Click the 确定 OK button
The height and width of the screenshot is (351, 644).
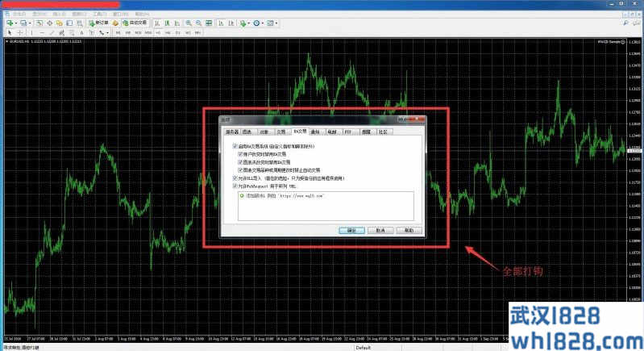point(351,231)
